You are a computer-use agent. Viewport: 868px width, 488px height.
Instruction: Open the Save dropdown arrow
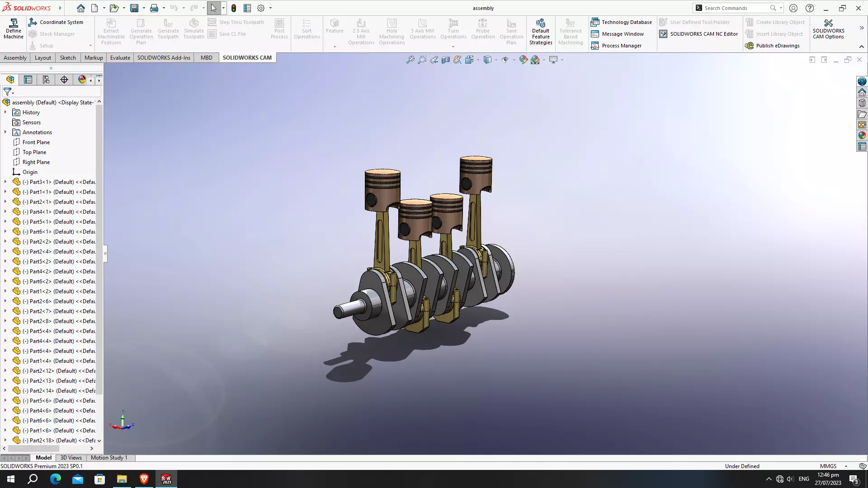pyautogui.click(x=144, y=8)
